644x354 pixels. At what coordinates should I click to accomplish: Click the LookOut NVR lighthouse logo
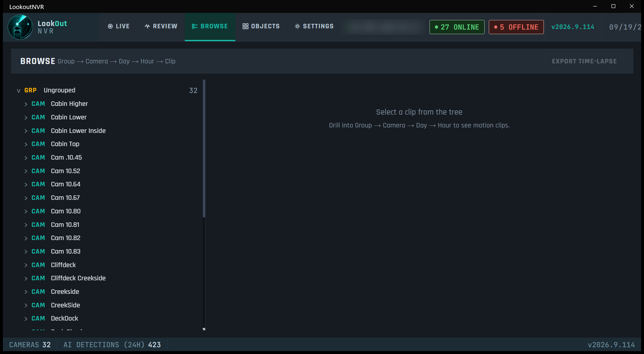pyautogui.click(x=20, y=27)
